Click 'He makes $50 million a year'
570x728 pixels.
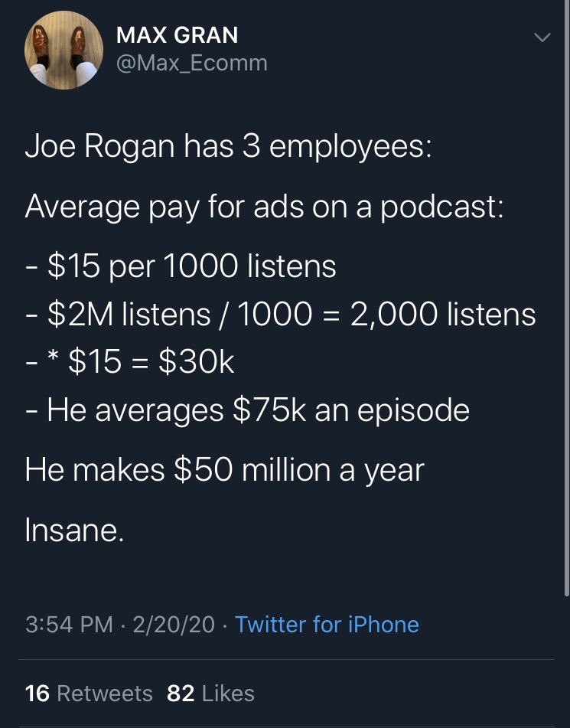pyautogui.click(x=224, y=470)
